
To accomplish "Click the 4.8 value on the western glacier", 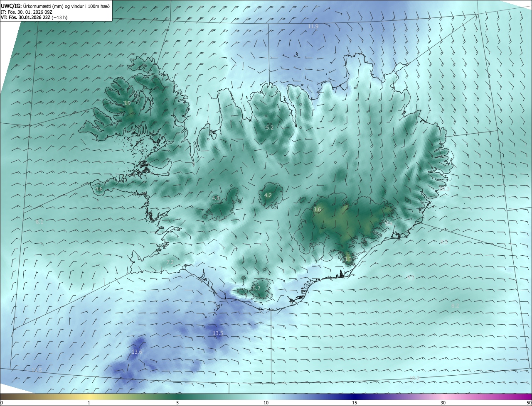I will pyautogui.click(x=215, y=198).
